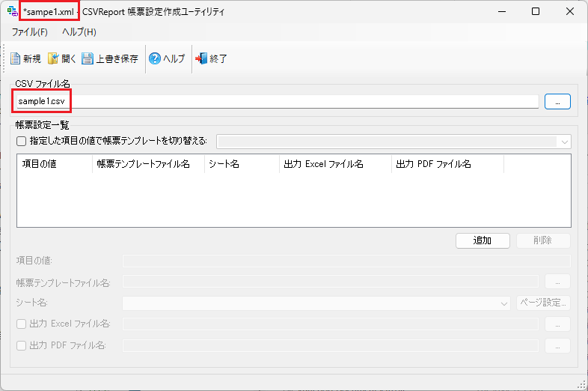Viewport: 588px width, 391px height.
Task: Click the 出力 PDF ファイル名 column header
Action: tap(447, 164)
